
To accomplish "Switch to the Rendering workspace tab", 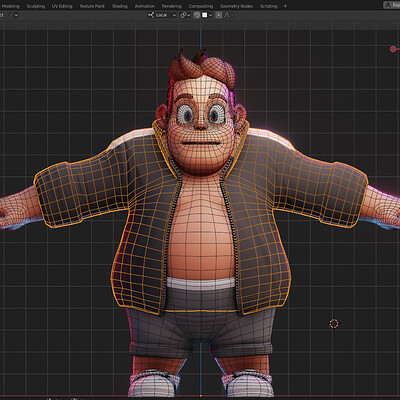I will pos(172,6).
